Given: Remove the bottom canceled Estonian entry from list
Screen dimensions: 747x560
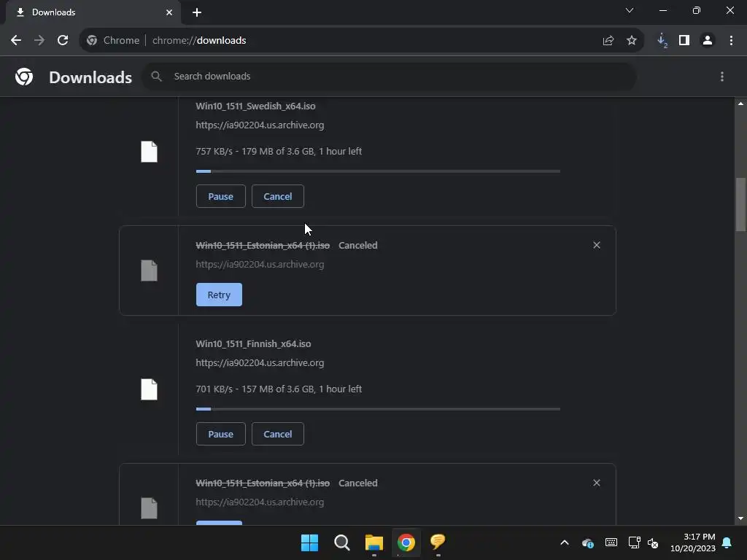Looking at the screenshot, I should pyautogui.click(x=597, y=483).
